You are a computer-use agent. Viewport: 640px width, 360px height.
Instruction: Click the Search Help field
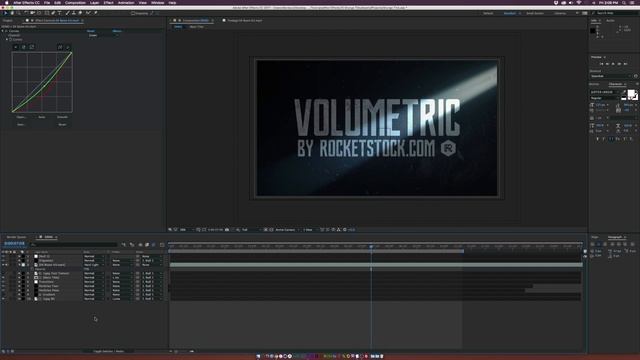click(x=616, y=13)
